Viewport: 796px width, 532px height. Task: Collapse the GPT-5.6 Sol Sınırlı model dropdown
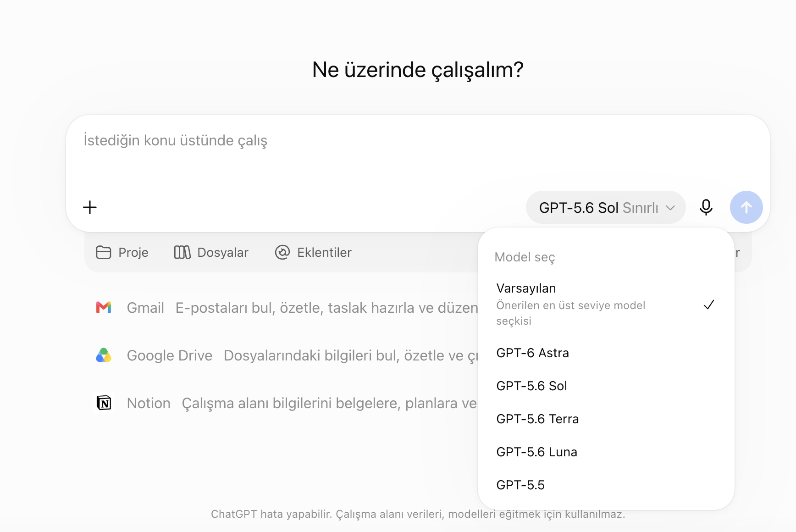606,207
